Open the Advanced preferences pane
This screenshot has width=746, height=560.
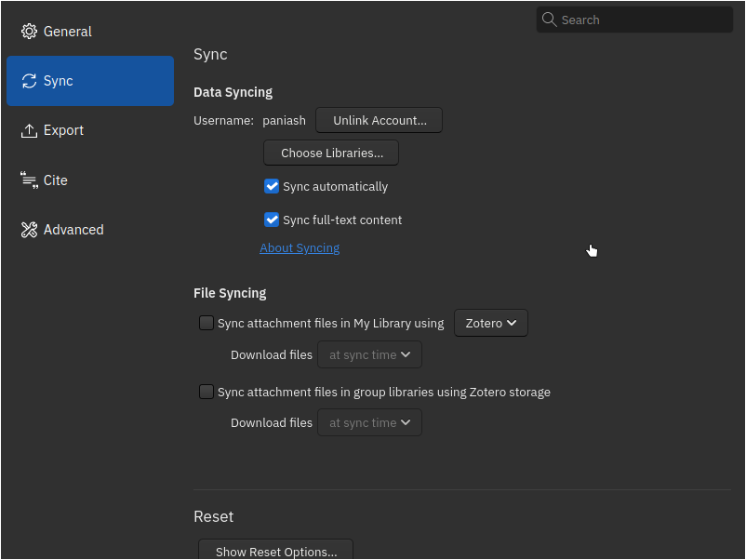tap(73, 230)
